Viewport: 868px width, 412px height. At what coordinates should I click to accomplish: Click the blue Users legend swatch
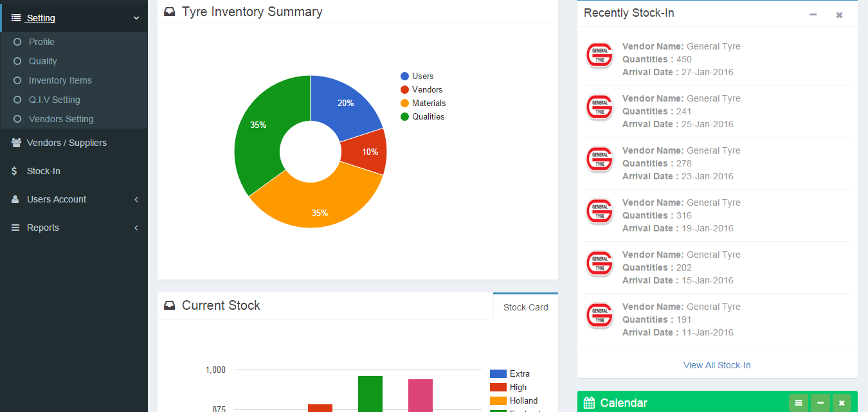click(x=404, y=76)
